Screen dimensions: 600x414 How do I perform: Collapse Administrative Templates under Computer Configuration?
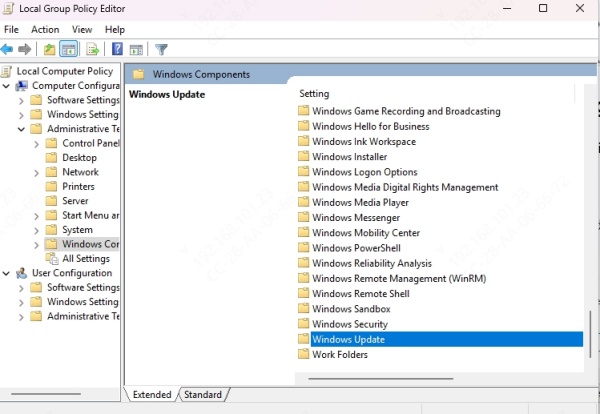pyautogui.click(x=21, y=129)
